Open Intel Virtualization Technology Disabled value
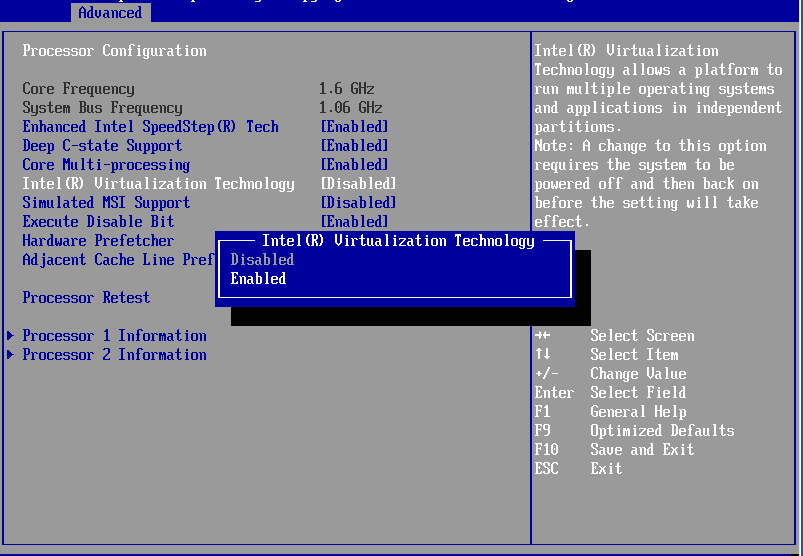The height and width of the screenshot is (556, 803). 358,184
